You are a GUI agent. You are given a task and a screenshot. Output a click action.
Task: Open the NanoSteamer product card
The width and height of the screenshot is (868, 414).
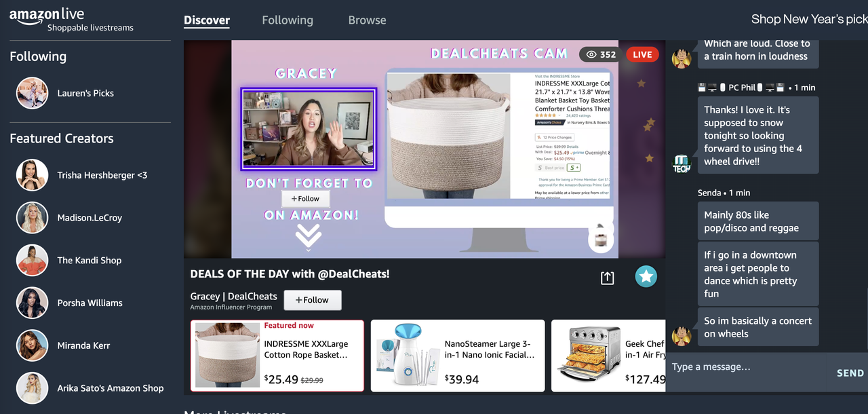[x=458, y=356]
